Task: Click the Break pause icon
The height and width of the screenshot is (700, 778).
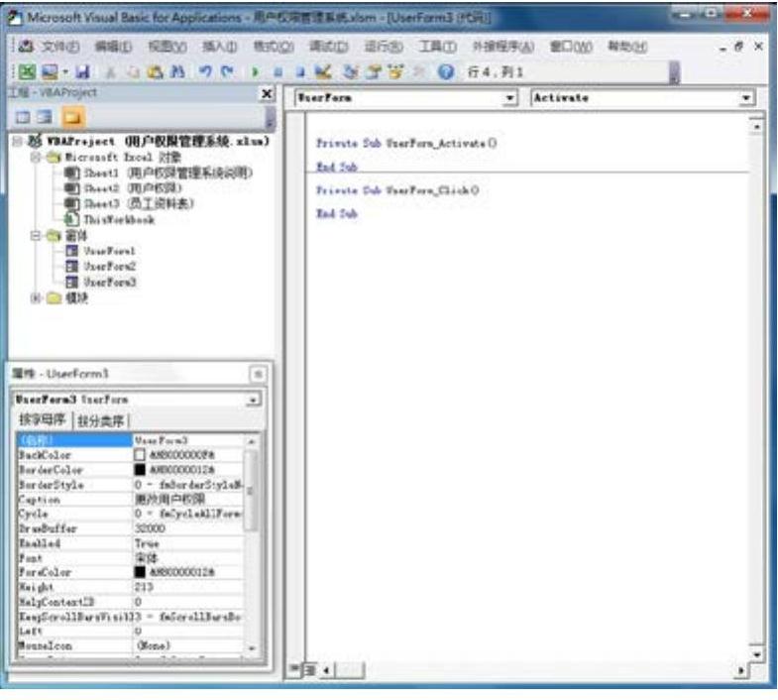Action: click(278, 72)
